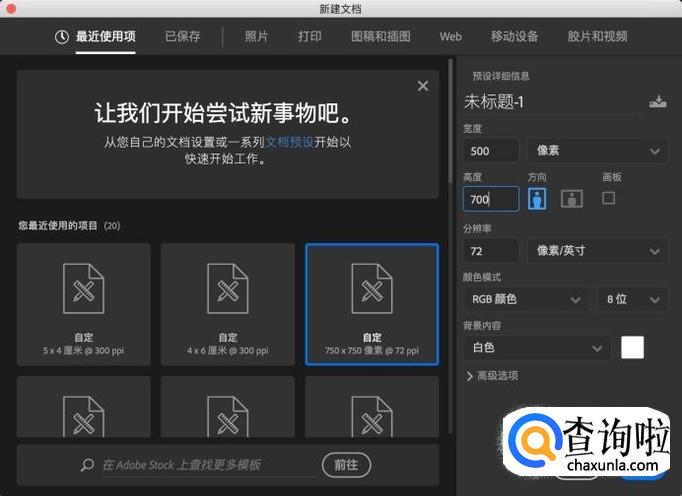Close the welcome banner with X

[x=422, y=87]
